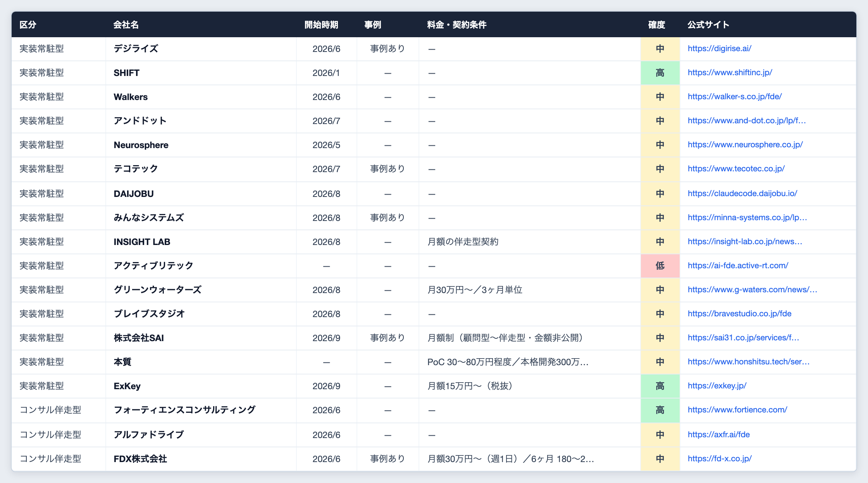Image resolution: width=868 pixels, height=483 pixels.
Task: Click the 低 badge in アクティブリテック row
Action: [x=660, y=266]
